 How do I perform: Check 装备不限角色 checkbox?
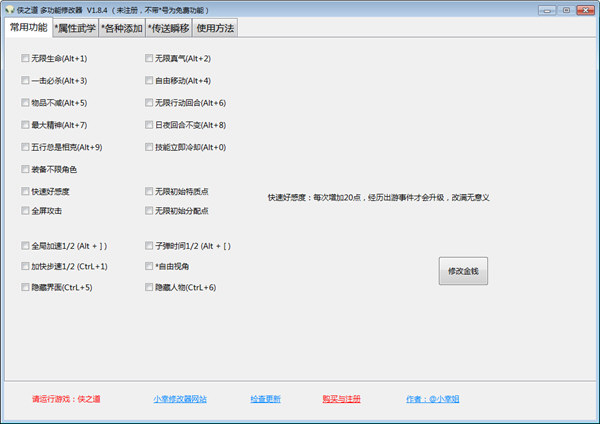coord(25,169)
